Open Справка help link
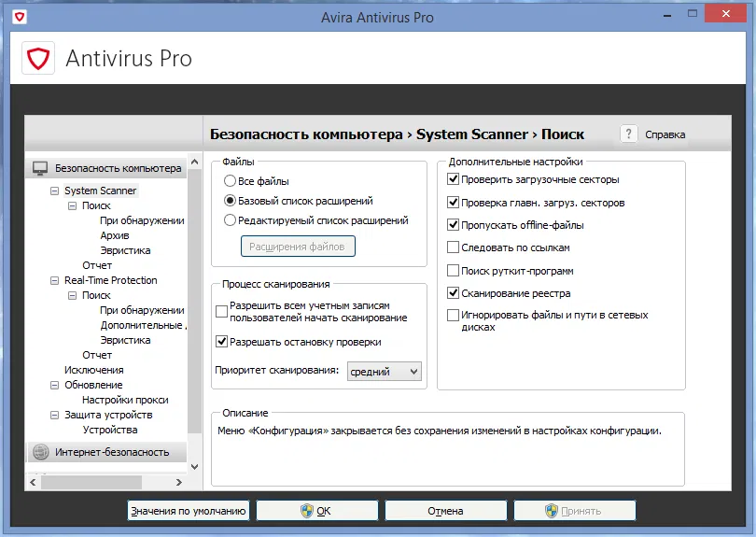756x537 pixels. 665,134
